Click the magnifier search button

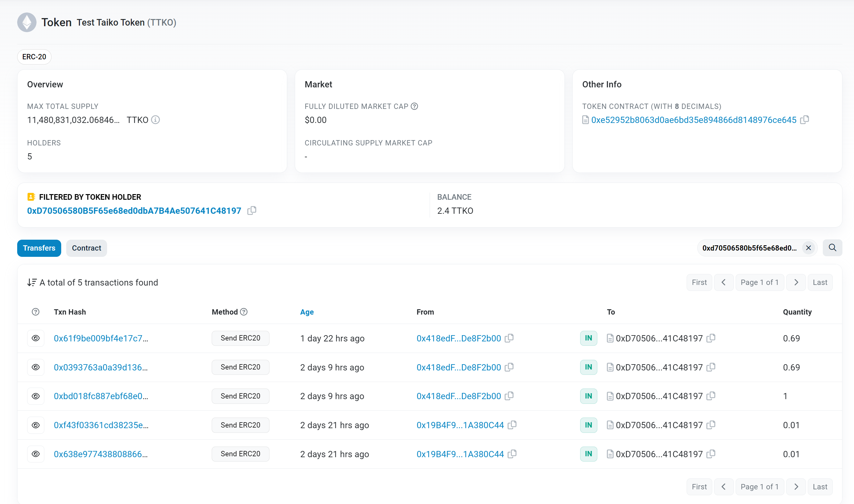pos(832,248)
